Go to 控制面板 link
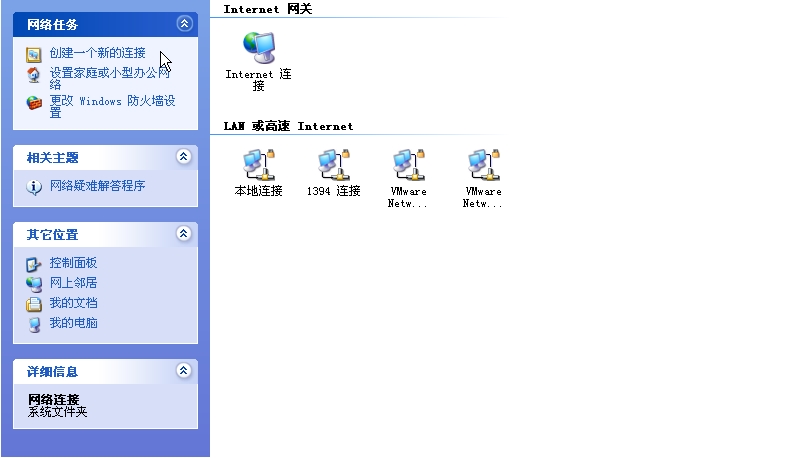This screenshot has width=792, height=458. pos(73,263)
